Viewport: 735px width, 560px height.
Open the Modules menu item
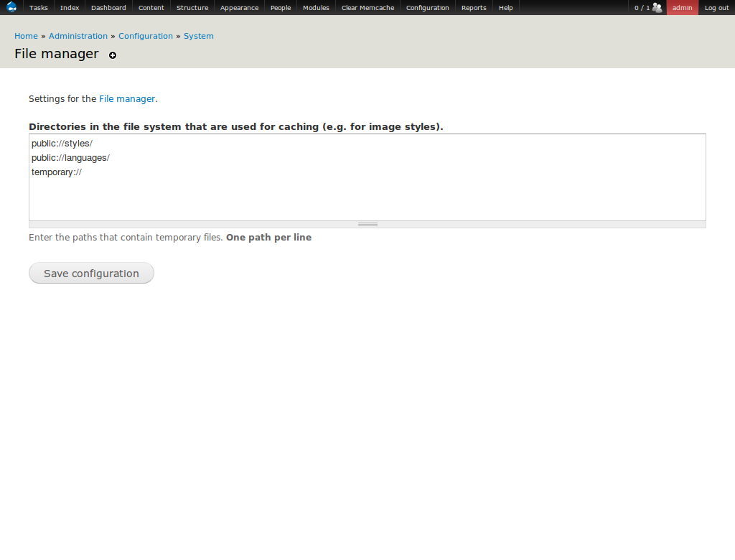[316, 8]
